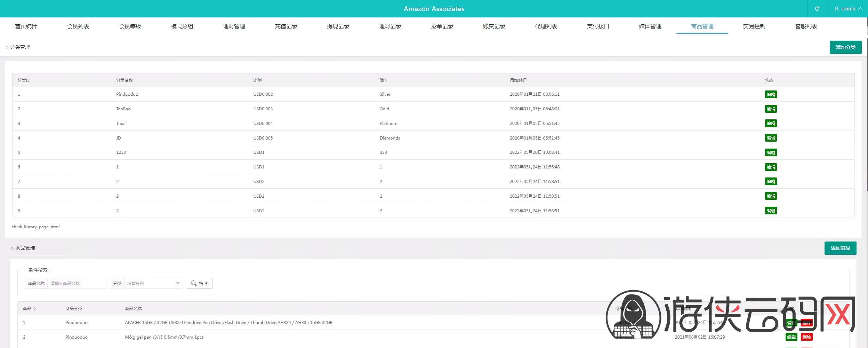Switch to the 支付接口 tab
868x348 pixels.
598,26
